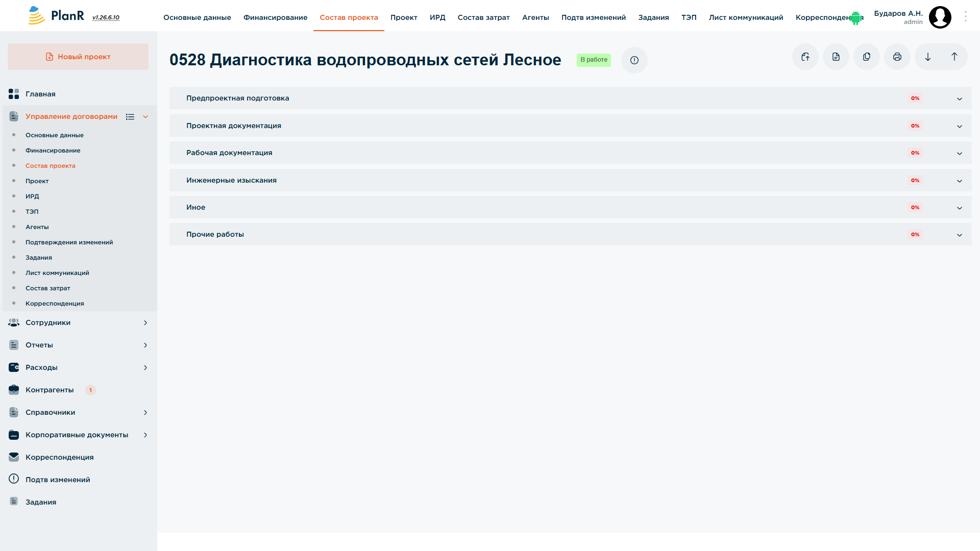
Task: Click the Корпоративные документы icon
Action: [14, 435]
